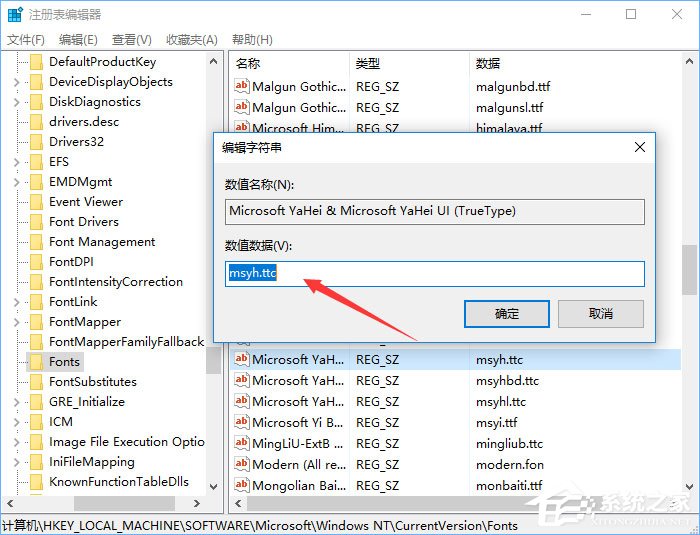Expand the DiskDiagnostics key
Screen dimensions: 700x535
click(x=17, y=102)
